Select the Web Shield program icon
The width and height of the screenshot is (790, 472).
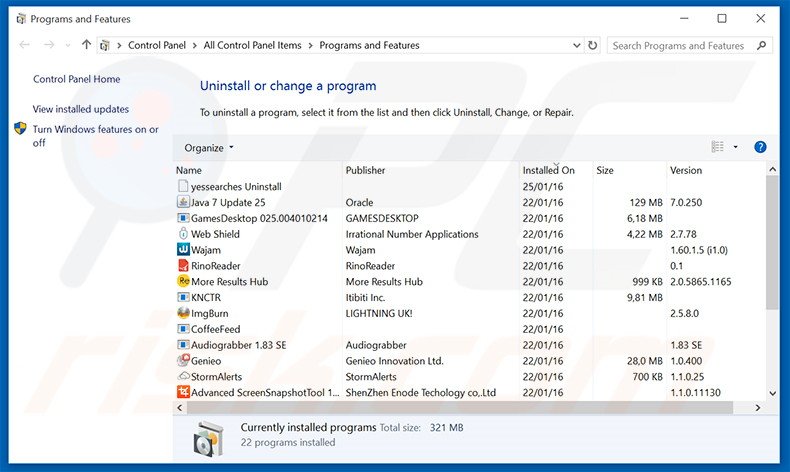(183, 234)
